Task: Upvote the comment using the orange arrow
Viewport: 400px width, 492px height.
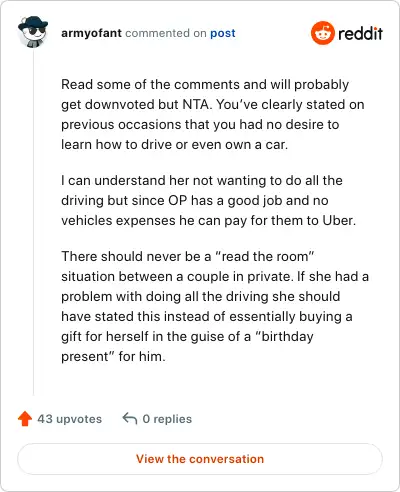Action: pos(25,419)
